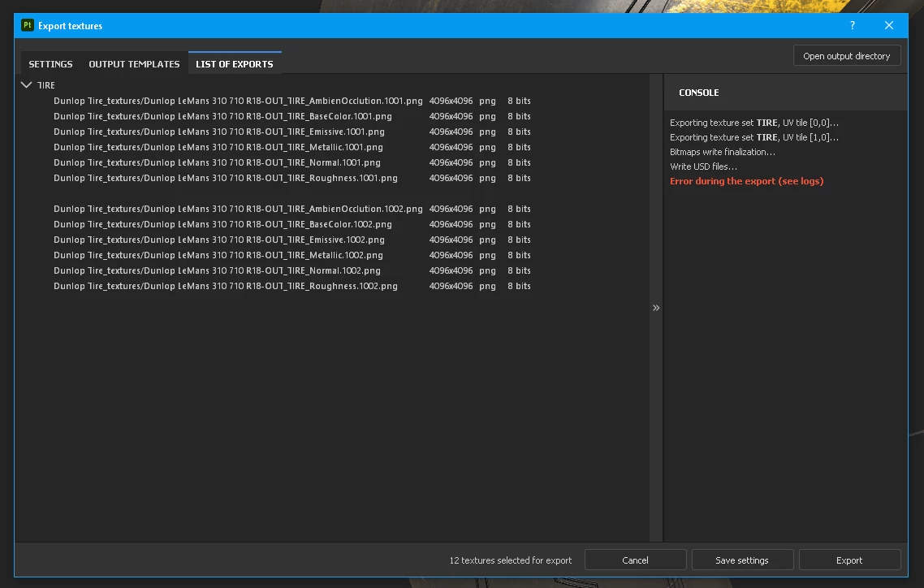Select the Emissive.1001.png export row

pos(292,132)
